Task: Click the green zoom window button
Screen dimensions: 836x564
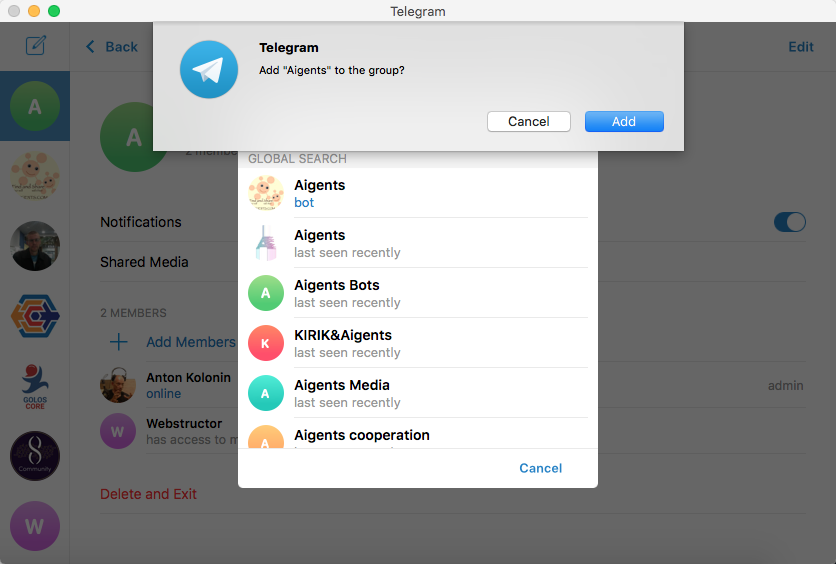Action: coord(54,11)
